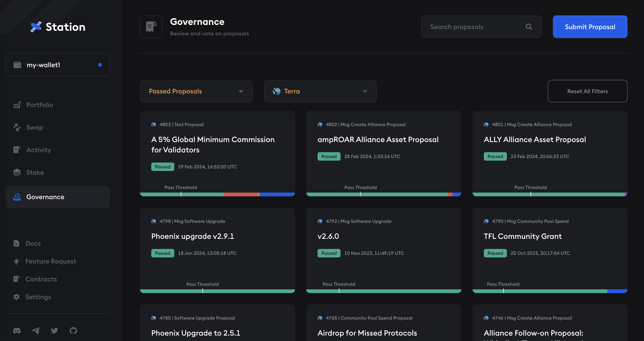Click the search magnifier icon
This screenshot has height=341, width=644.
528,27
